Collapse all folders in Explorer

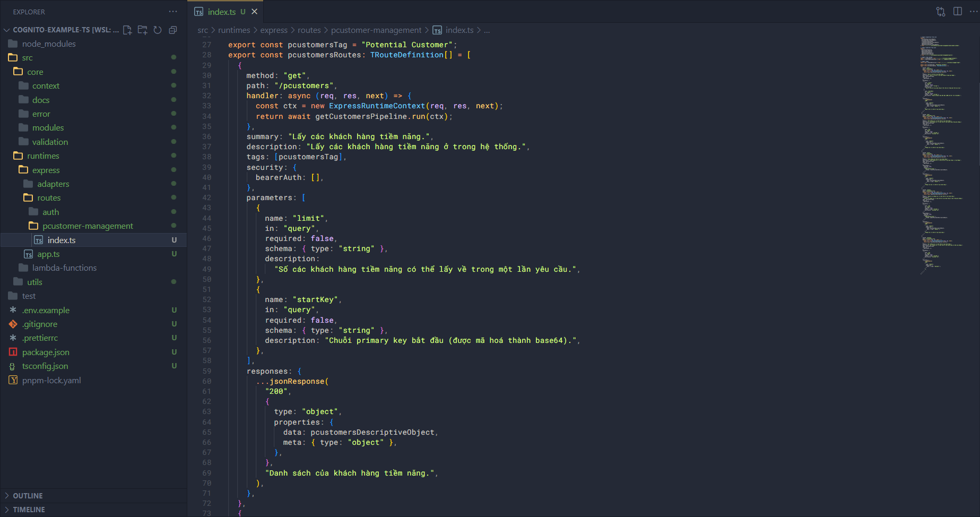(172, 30)
